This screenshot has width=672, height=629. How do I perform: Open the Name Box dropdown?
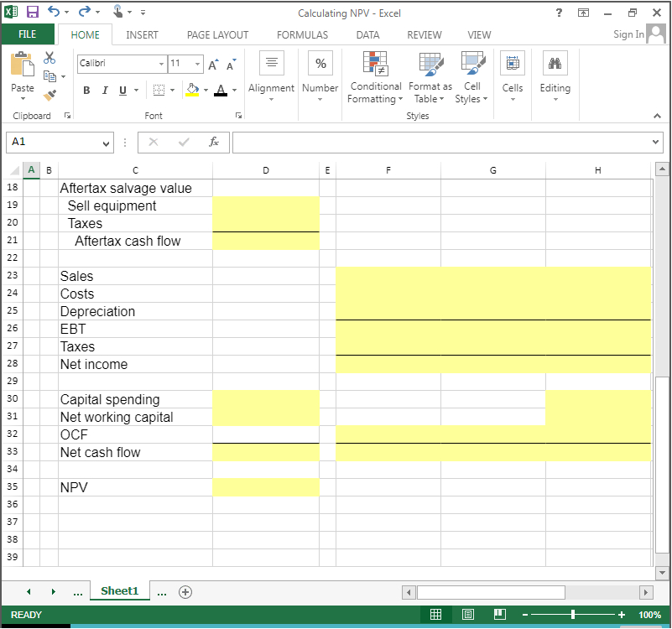[x=104, y=143]
